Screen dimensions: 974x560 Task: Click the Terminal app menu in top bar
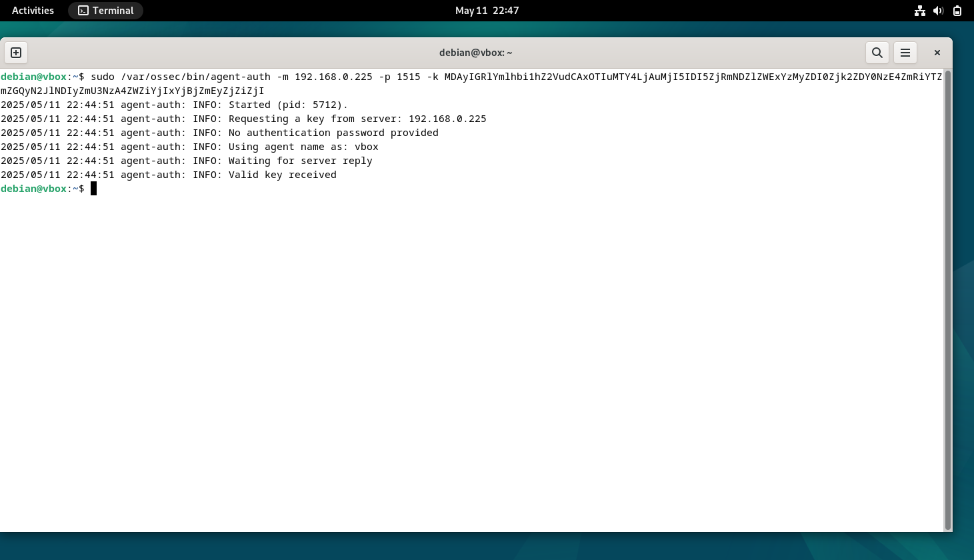tap(106, 11)
